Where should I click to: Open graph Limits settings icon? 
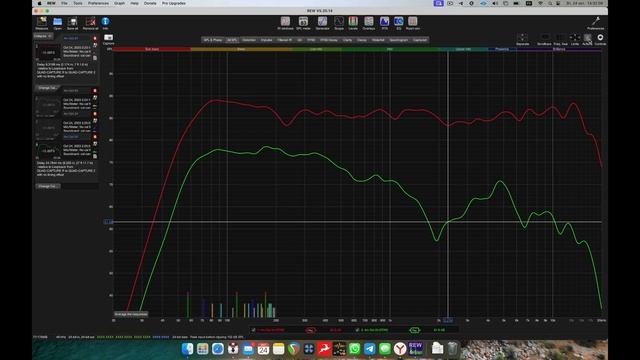coord(575,38)
